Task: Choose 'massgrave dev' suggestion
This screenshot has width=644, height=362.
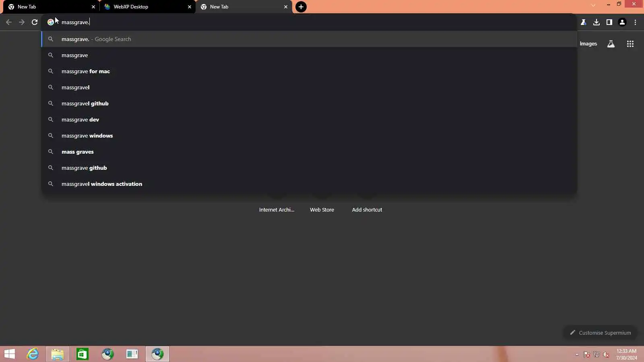Action: (309, 119)
